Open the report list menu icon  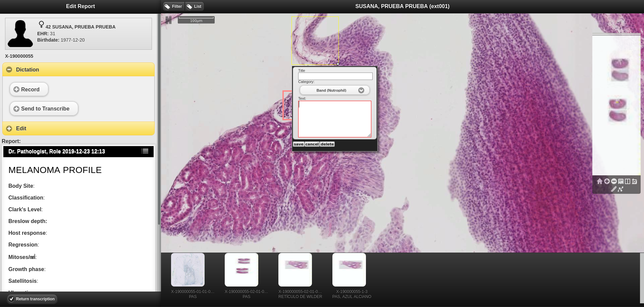click(x=145, y=151)
